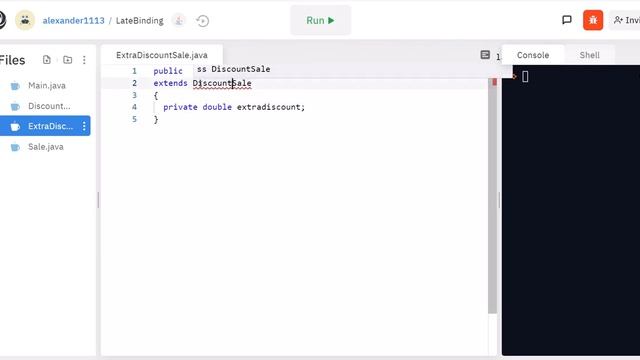Viewport: 640px width, 360px height.
Task: Click the Invite button
Action: point(626,20)
